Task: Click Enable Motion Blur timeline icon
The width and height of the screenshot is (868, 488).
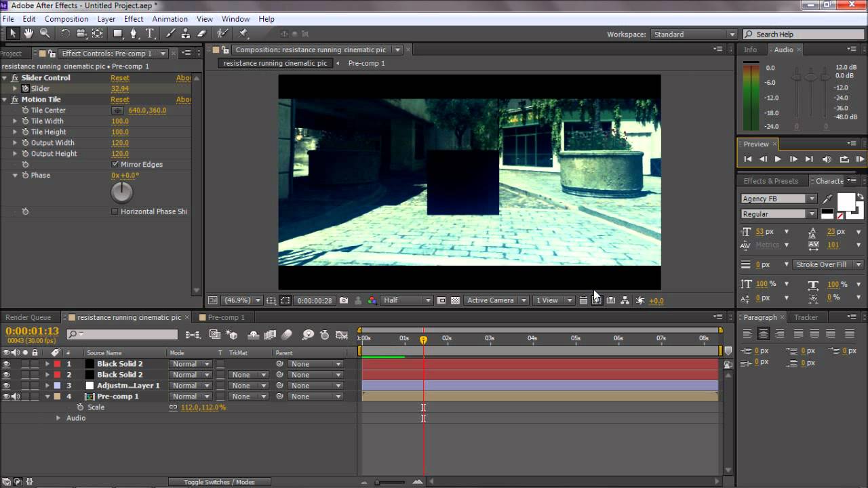Action: [287, 334]
